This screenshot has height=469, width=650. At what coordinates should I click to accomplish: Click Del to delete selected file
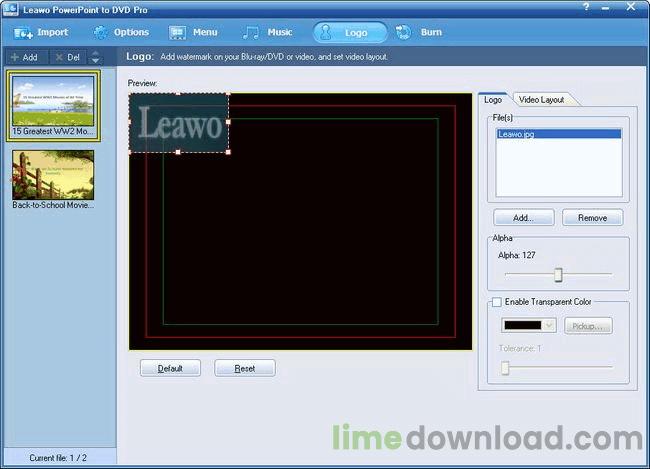pos(68,57)
